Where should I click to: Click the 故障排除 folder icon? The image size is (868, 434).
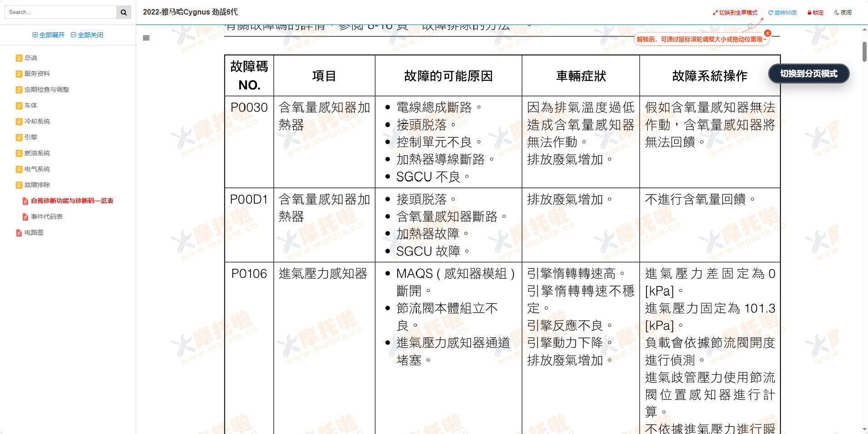point(19,185)
